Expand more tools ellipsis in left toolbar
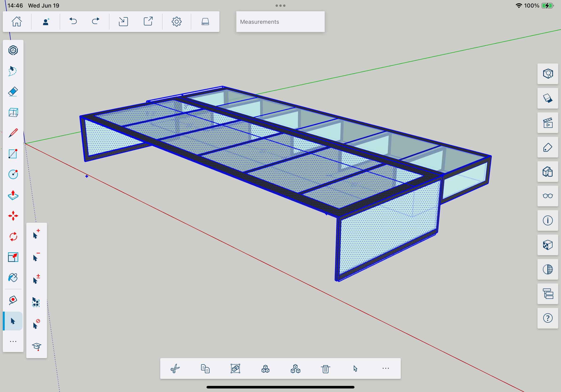 [x=13, y=341]
